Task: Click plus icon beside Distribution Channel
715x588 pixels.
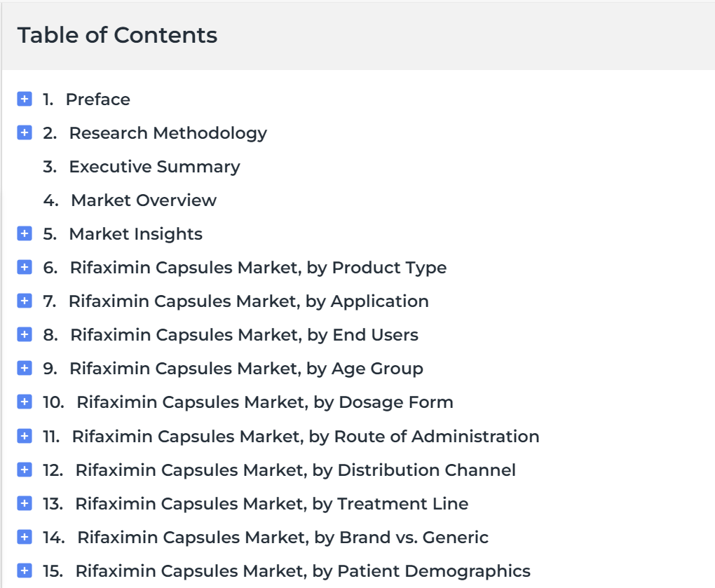Action: 25,470
